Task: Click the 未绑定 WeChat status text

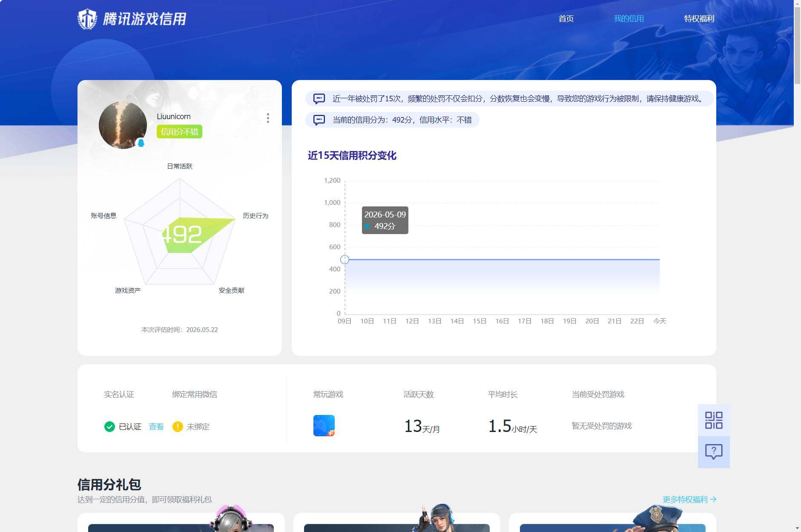Action: [x=198, y=426]
